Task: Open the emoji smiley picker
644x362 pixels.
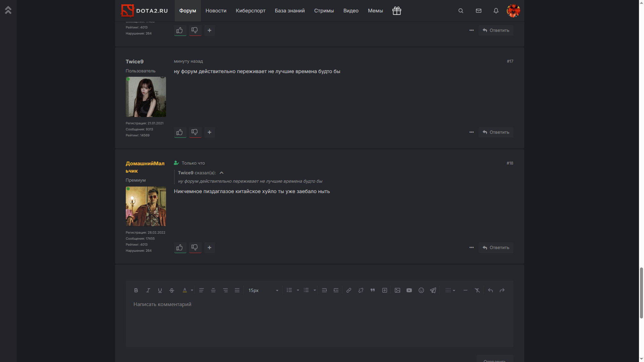Action: 421,290
